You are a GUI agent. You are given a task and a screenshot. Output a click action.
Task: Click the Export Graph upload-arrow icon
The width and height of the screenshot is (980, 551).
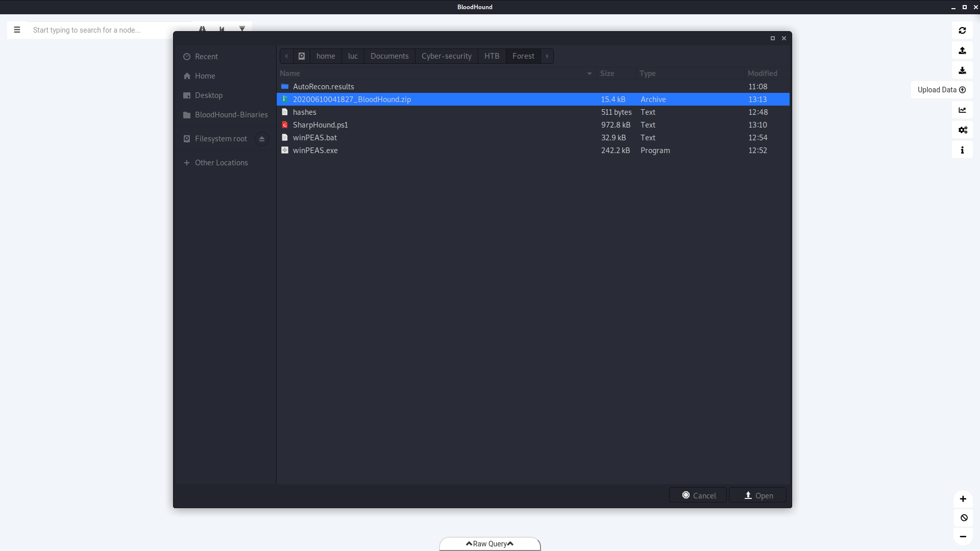[962, 51]
